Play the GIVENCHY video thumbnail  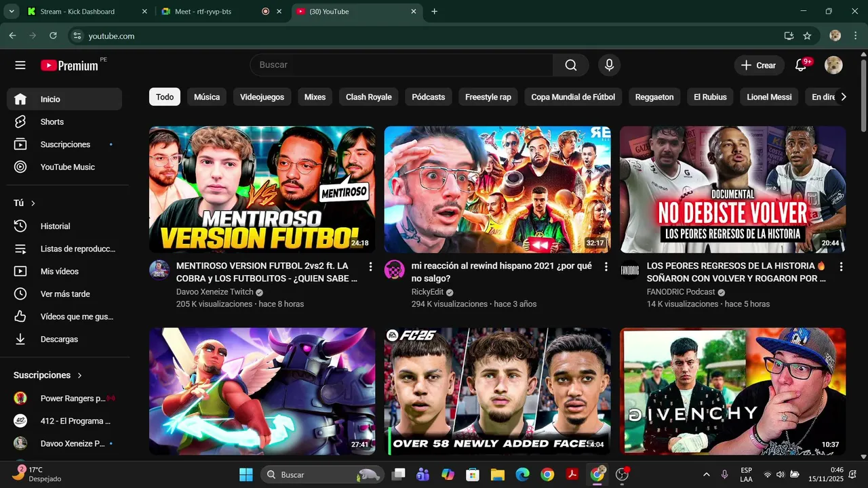[x=732, y=391]
